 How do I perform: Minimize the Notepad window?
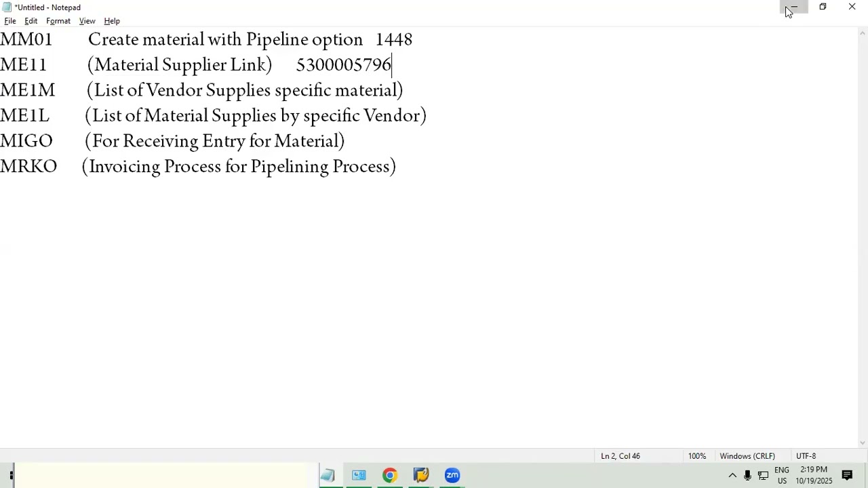[x=794, y=7]
